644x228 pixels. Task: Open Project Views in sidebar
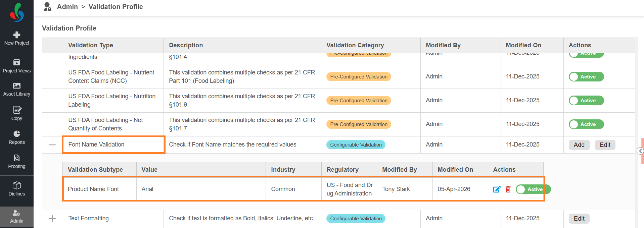click(17, 66)
